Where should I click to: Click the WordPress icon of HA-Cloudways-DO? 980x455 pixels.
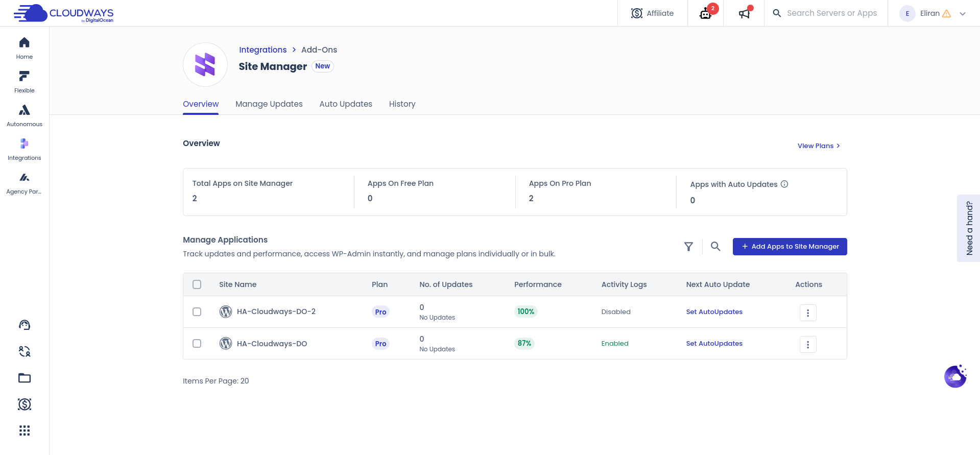pos(226,343)
